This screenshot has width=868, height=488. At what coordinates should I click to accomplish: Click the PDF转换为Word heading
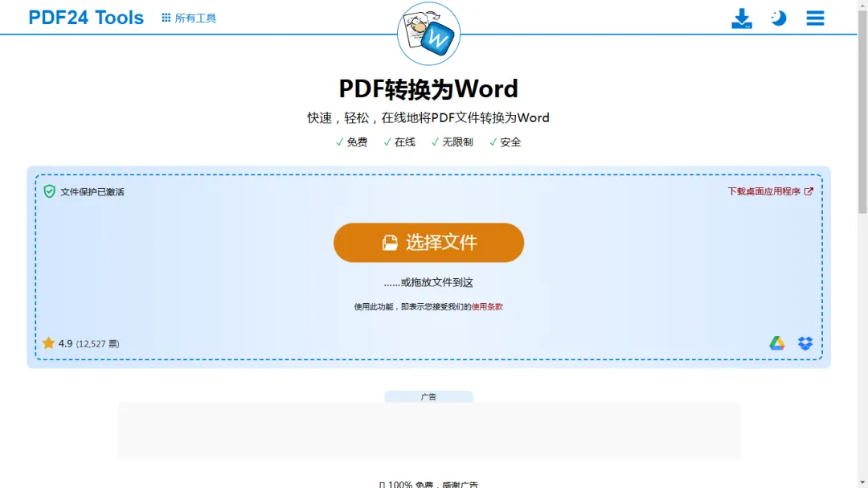coord(428,88)
